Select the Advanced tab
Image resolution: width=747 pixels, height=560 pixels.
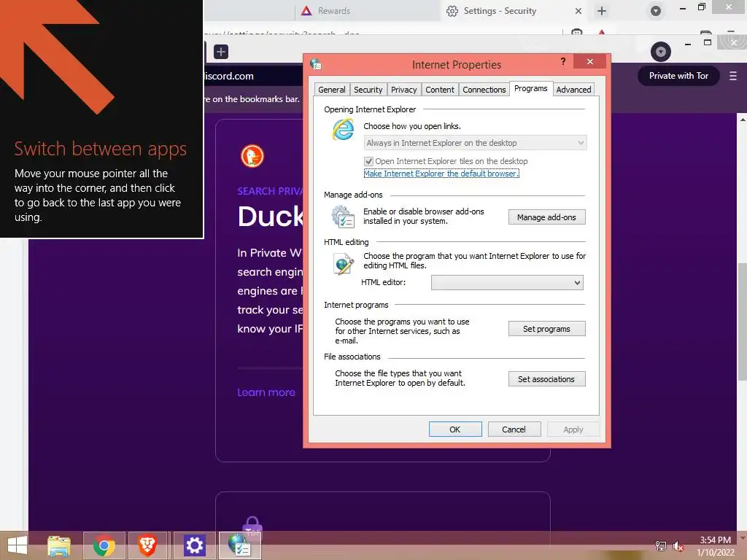pos(573,90)
